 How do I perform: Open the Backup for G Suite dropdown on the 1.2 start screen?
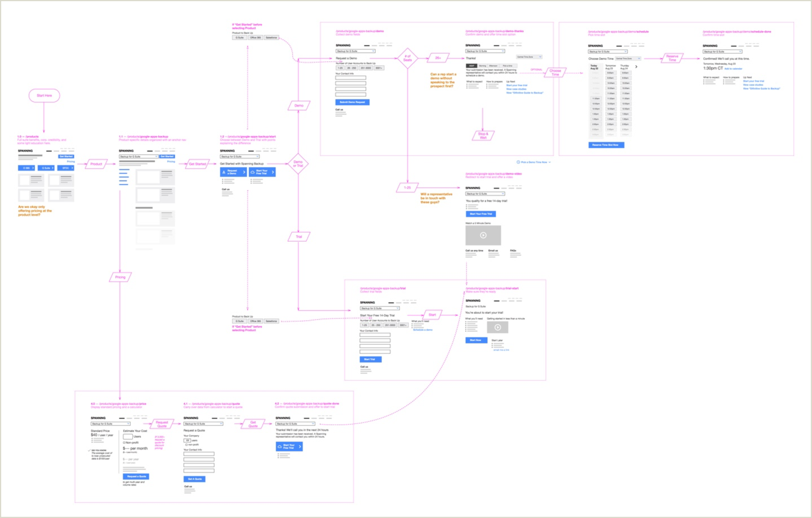pyautogui.click(x=240, y=157)
